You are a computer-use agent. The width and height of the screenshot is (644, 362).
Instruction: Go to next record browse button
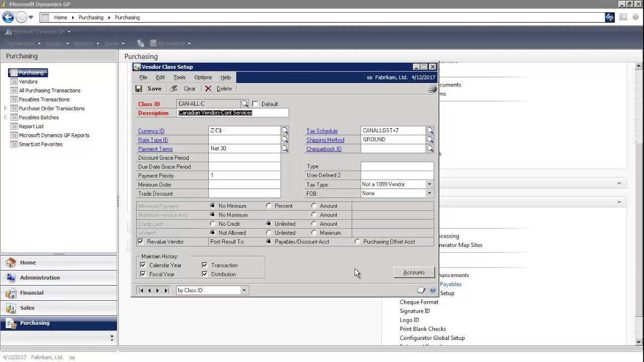tap(157, 290)
